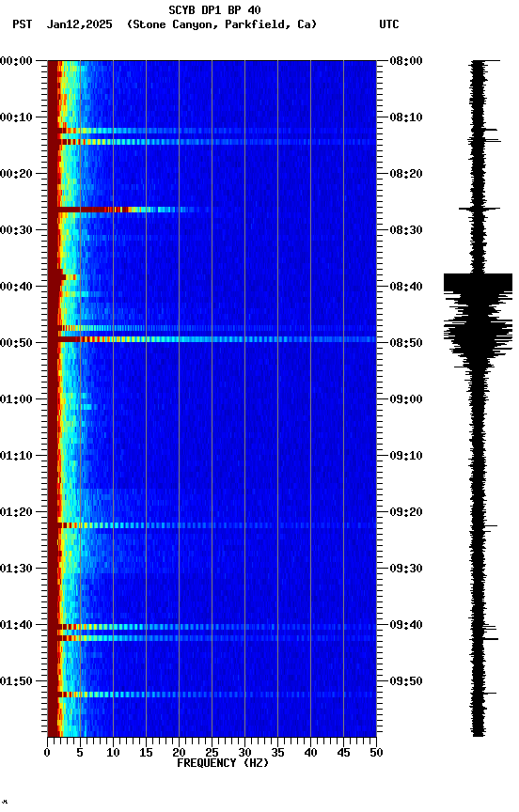Click the 09:50 UTC time label
Viewport: 519px width, 812px height.
(406, 681)
